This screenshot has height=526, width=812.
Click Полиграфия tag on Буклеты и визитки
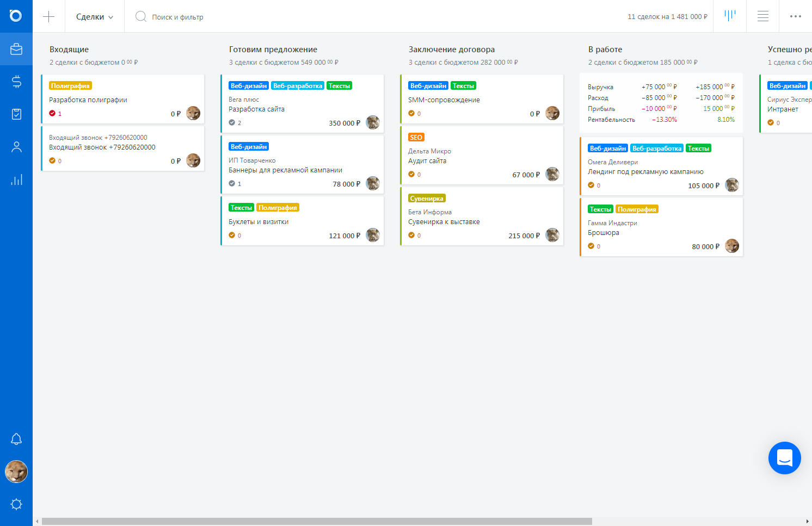278,207
